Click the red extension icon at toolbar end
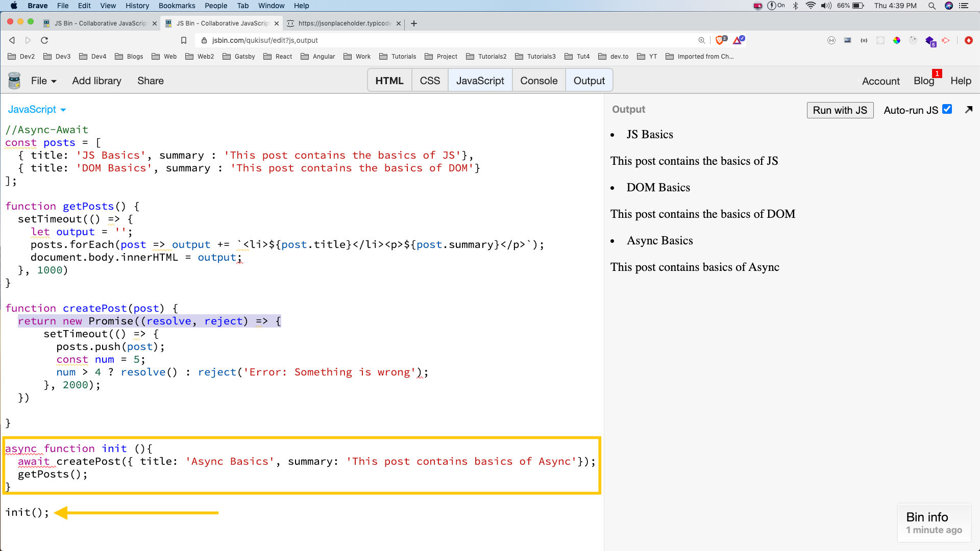Screen dimensions: 980x551 coord(968,40)
